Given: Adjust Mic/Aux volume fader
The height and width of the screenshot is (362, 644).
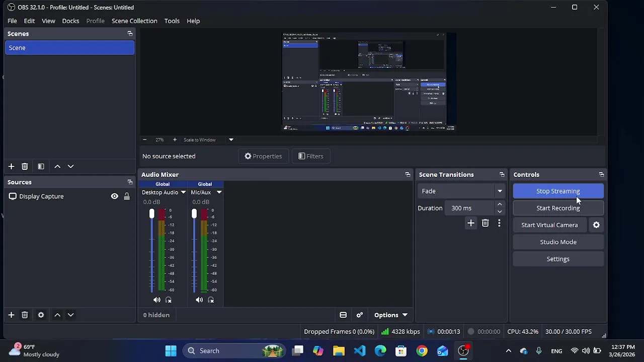Looking at the screenshot, I should (194, 214).
